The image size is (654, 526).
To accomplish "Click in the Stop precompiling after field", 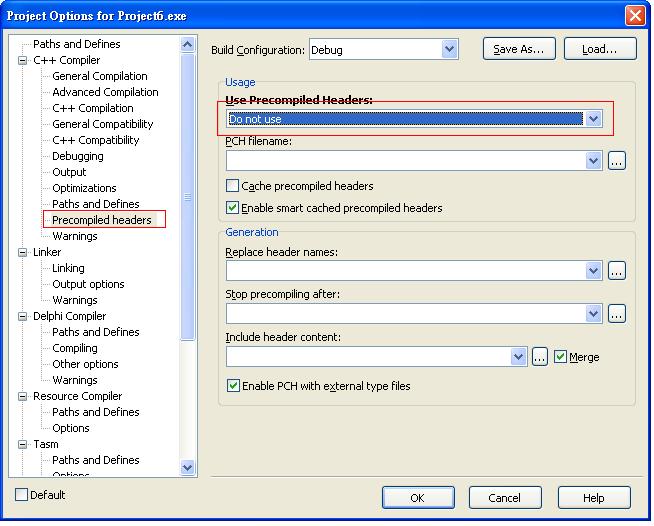I will [405, 314].
